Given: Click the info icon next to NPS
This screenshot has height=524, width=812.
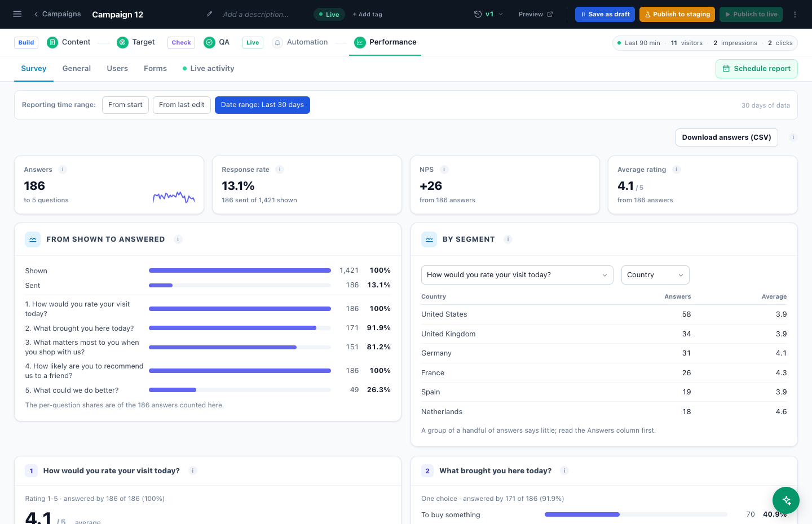Looking at the screenshot, I should coord(444,170).
